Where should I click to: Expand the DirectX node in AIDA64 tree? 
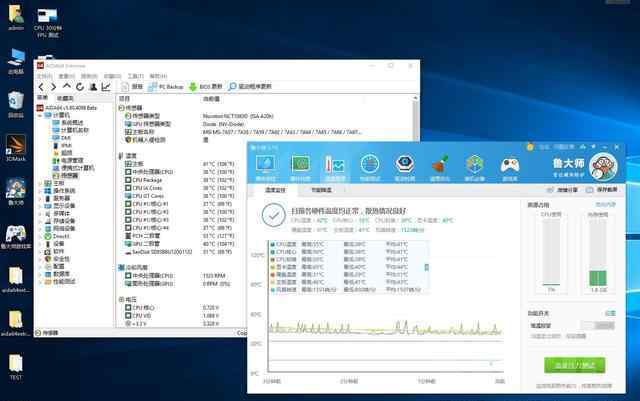pyautogui.click(x=40, y=236)
